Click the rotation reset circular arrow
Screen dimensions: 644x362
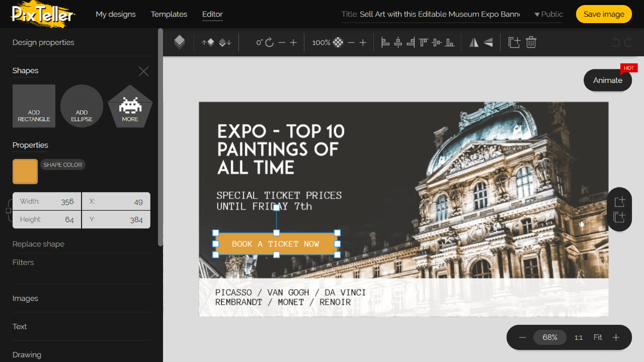[x=270, y=42]
